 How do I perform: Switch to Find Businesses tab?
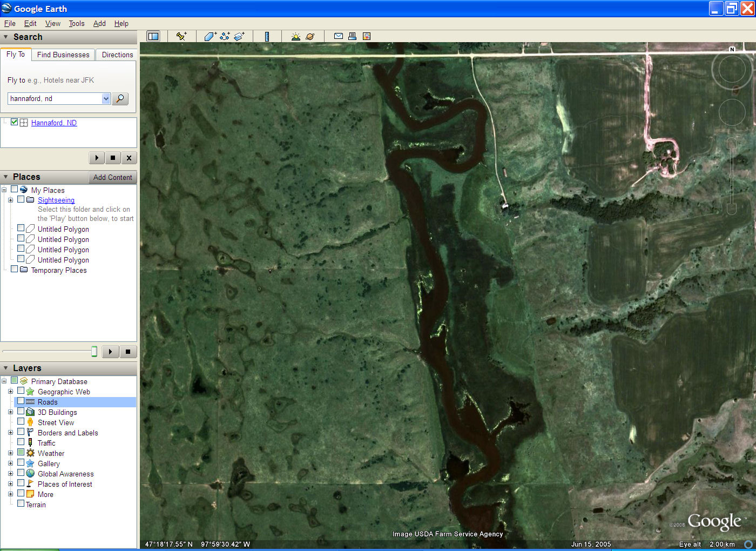63,55
